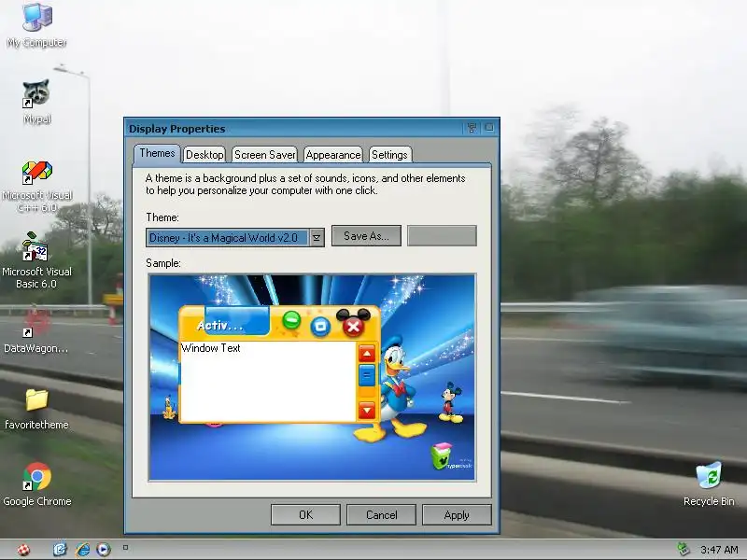Click sample scrollbar down arrow
The image size is (747, 560).
367,410
